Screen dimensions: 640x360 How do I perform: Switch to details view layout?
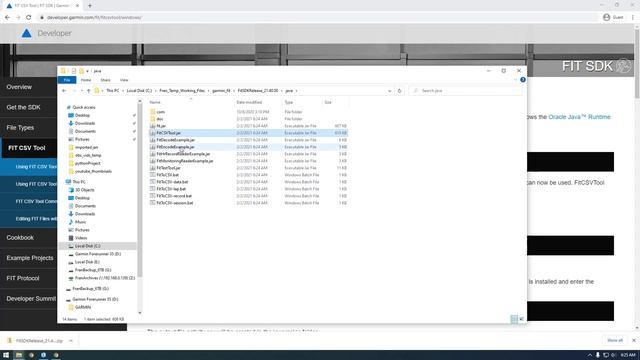click(514, 319)
